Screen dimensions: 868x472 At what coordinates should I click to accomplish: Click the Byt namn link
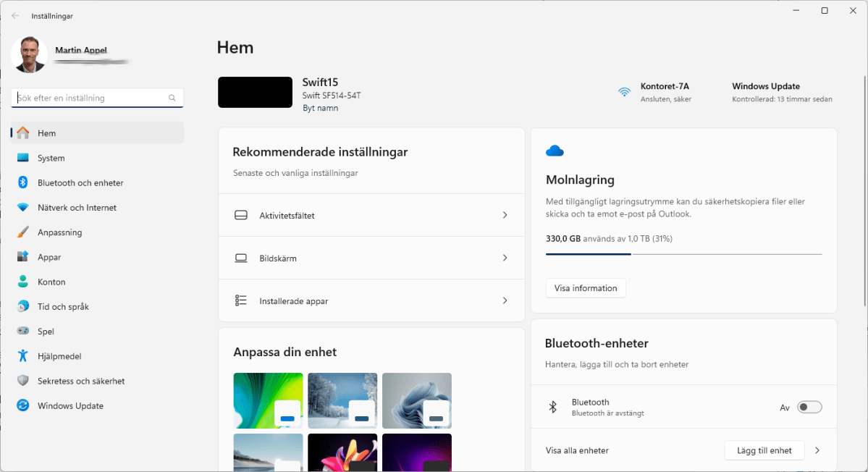(320, 107)
